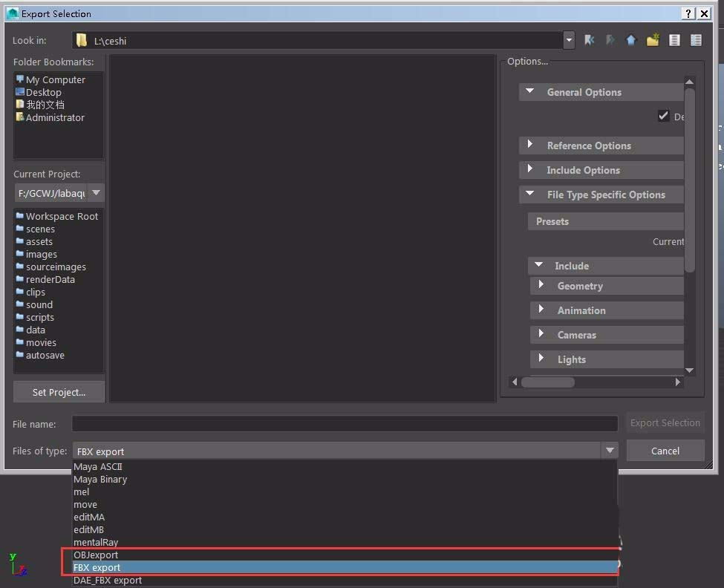This screenshot has width=724, height=588.
Task: Click the folder icon next to L:\ceshi path
Action: pyautogui.click(x=82, y=41)
